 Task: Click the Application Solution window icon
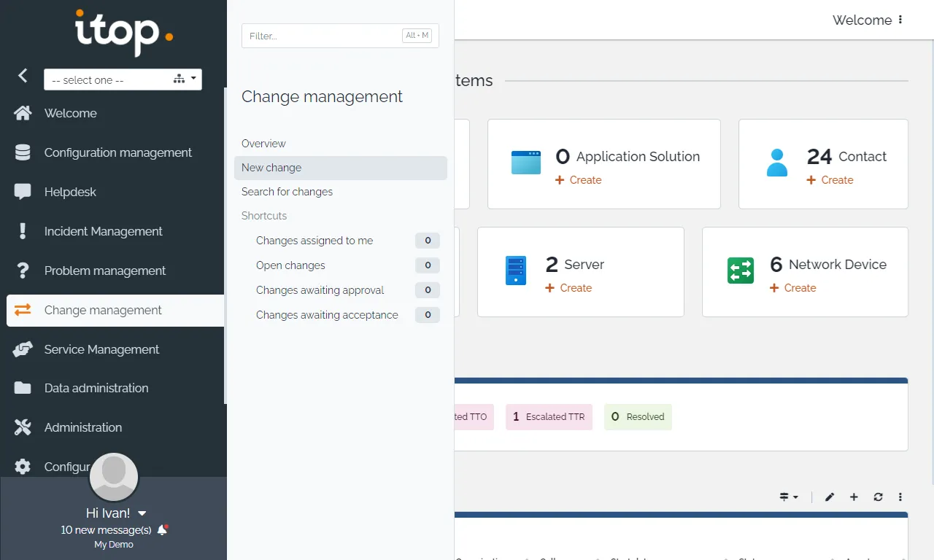526,163
